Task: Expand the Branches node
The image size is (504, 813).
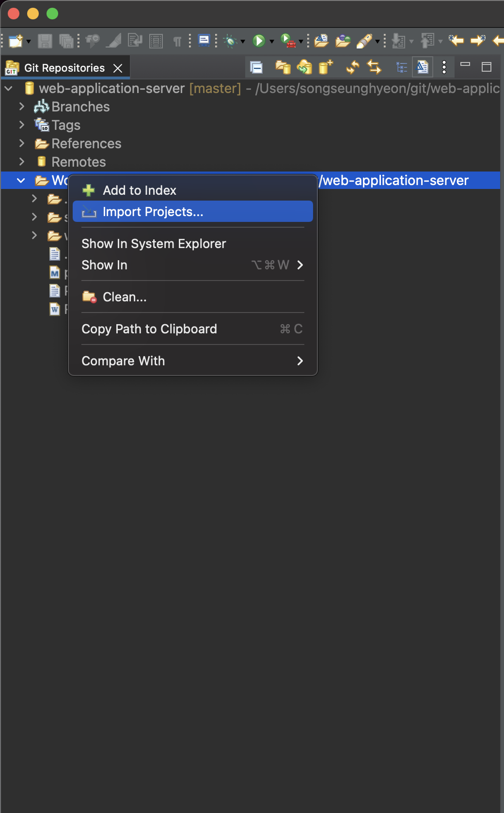Action: pos(21,107)
